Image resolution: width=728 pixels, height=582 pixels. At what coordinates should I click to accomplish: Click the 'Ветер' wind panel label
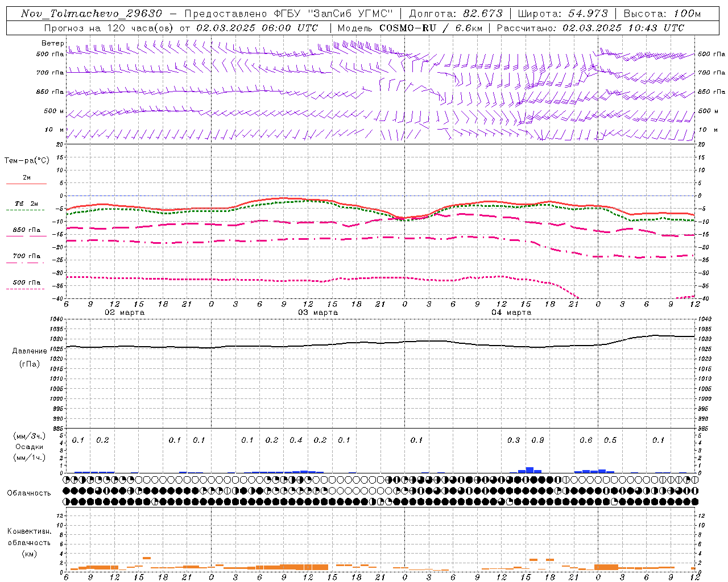click(x=52, y=43)
